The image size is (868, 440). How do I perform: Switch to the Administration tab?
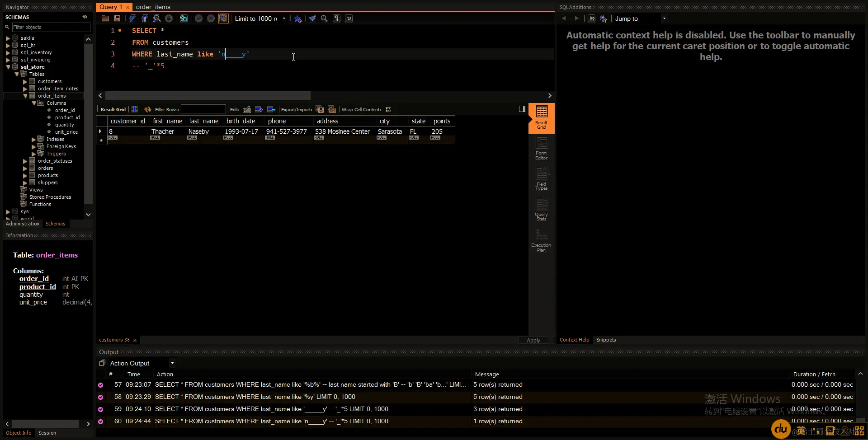[x=23, y=224]
